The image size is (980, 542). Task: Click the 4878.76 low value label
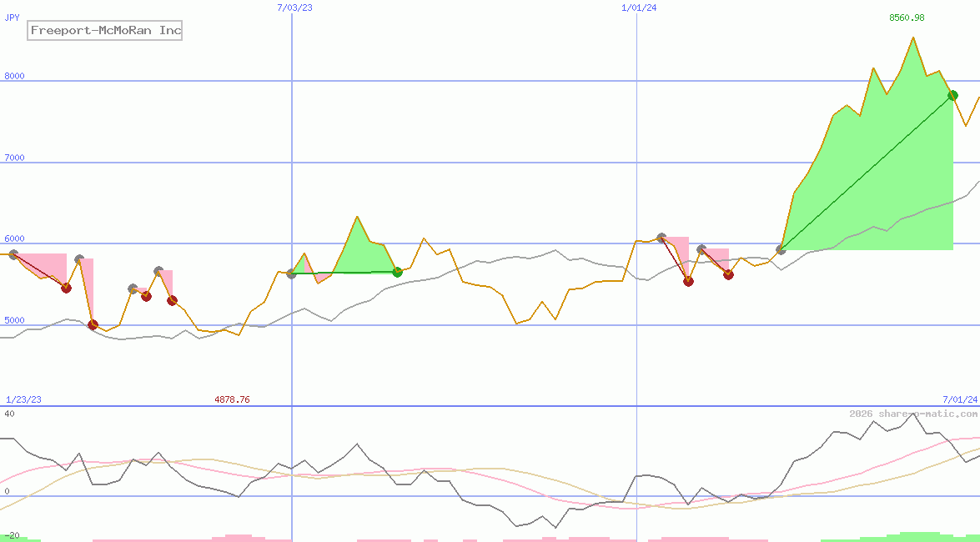[232, 399]
